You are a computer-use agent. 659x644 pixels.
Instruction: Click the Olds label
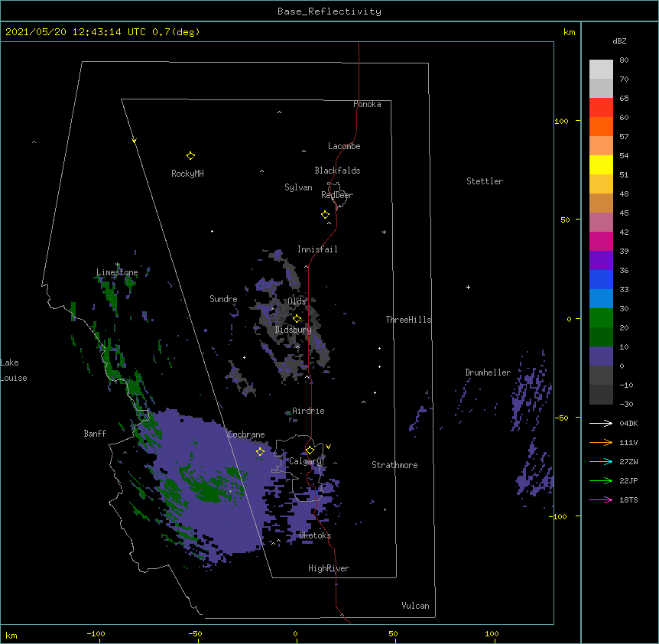pos(297,301)
